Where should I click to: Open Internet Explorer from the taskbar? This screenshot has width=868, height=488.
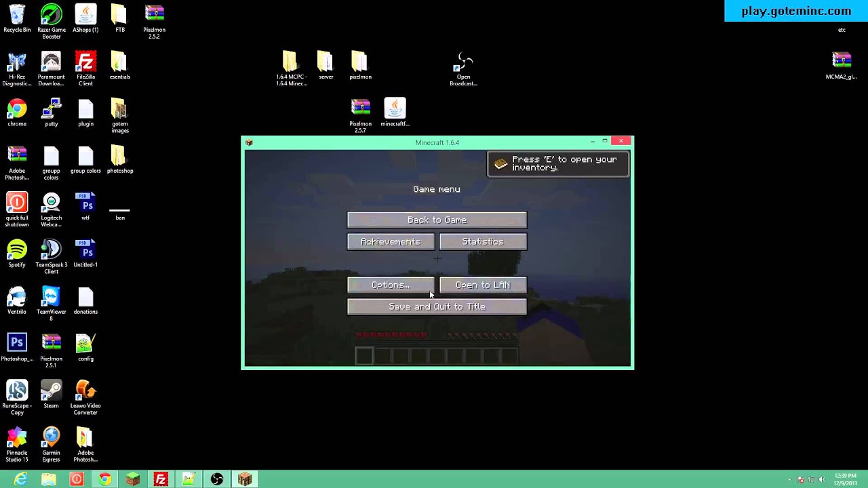(21, 479)
